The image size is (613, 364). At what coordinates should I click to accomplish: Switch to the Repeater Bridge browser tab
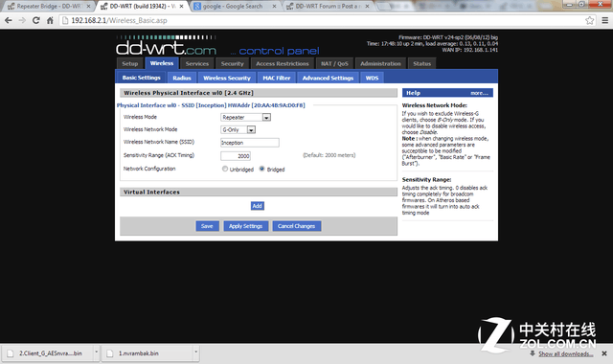coord(49,7)
